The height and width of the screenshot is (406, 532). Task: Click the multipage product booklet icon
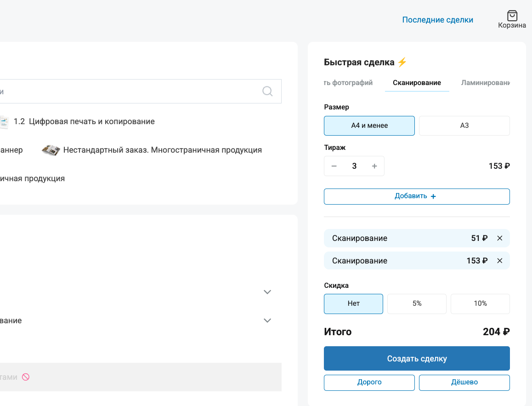click(51, 149)
